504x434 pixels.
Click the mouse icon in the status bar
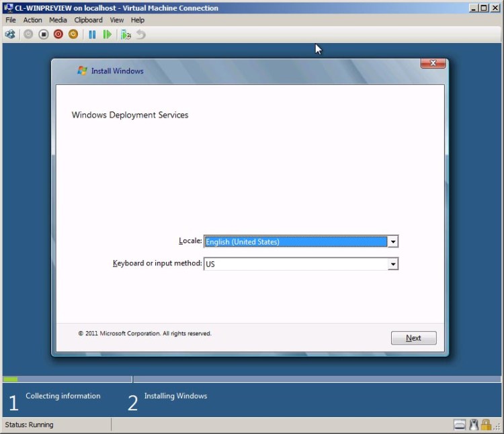click(x=473, y=425)
